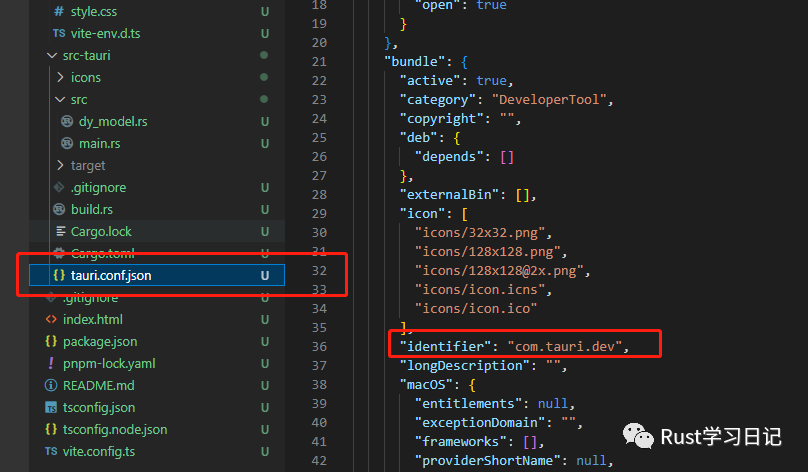Open Cargo.lock file
Screen dimensions: 808x472
tap(101, 232)
